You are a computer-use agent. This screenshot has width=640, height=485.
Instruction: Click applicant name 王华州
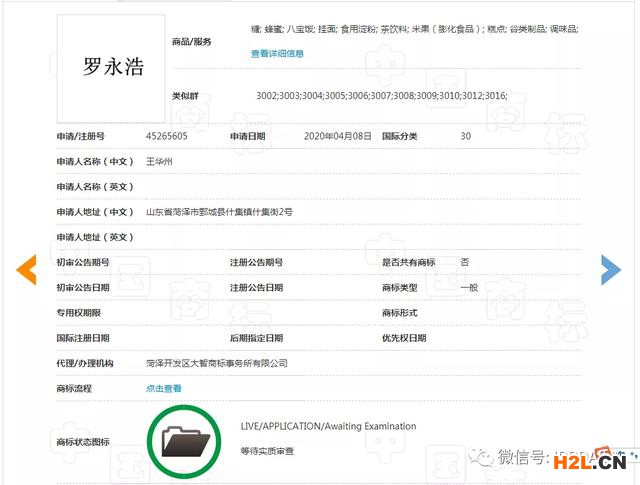(160, 161)
